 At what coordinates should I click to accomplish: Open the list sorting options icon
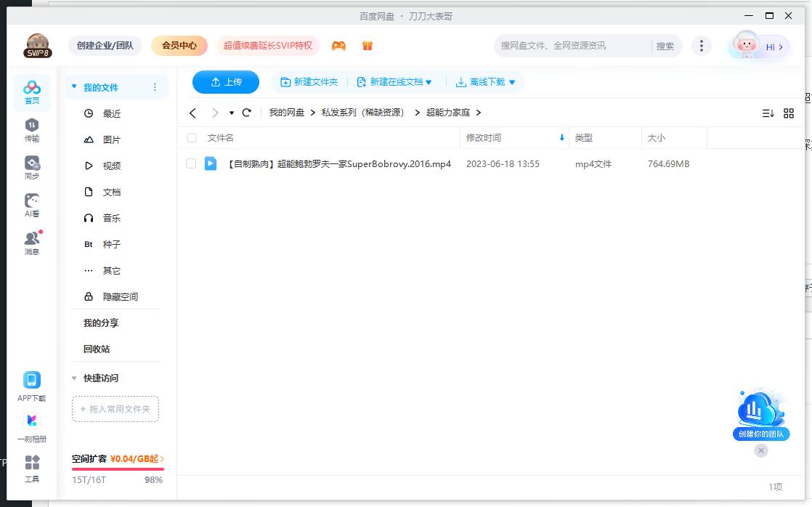point(766,113)
